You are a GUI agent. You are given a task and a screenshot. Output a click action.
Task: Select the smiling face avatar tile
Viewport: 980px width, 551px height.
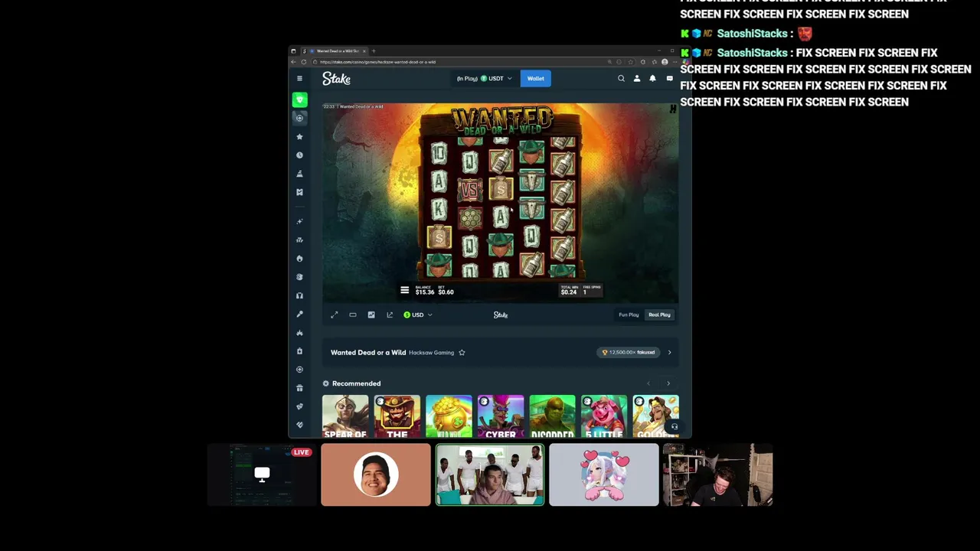click(376, 475)
